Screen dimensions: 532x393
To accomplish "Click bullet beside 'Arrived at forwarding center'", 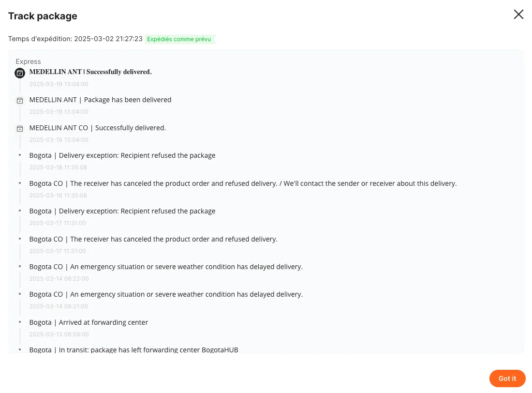I will click(x=20, y=321).
